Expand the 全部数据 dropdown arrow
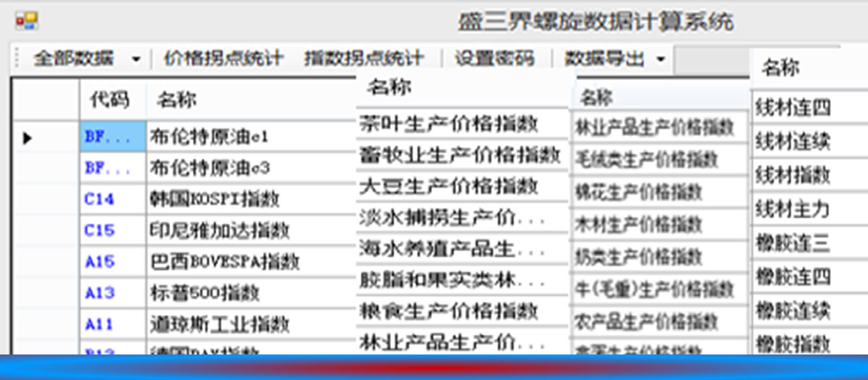The image size is (868, 380). coord(136,59)
